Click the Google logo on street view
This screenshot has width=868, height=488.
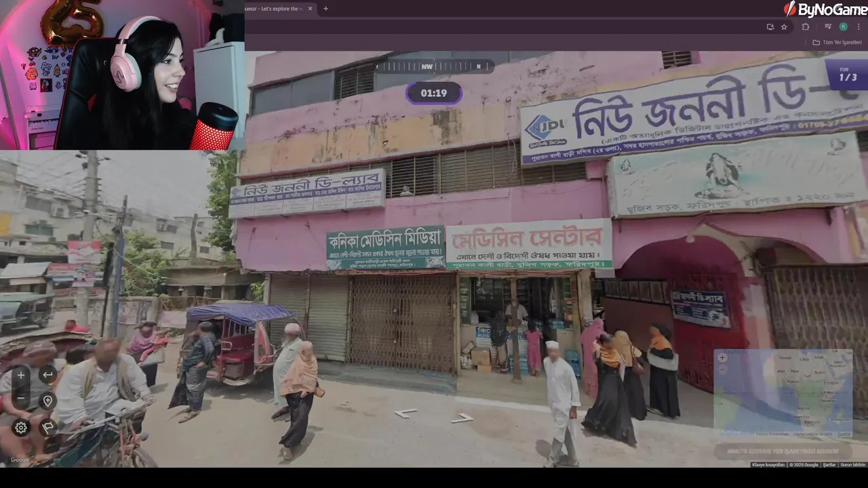click(20, 460)
